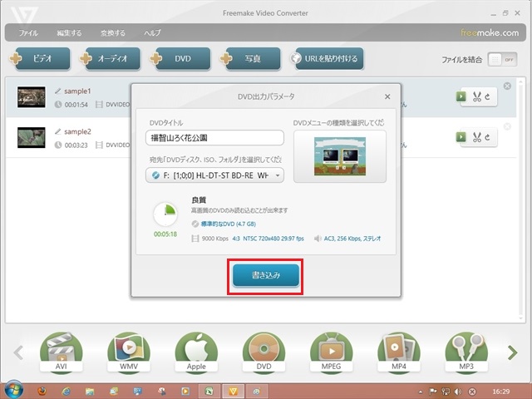Image resolution: width=532 pixels, height=399 pixels.
Task: Open the ヘルプ menu
Action: [x=152, y=33]
